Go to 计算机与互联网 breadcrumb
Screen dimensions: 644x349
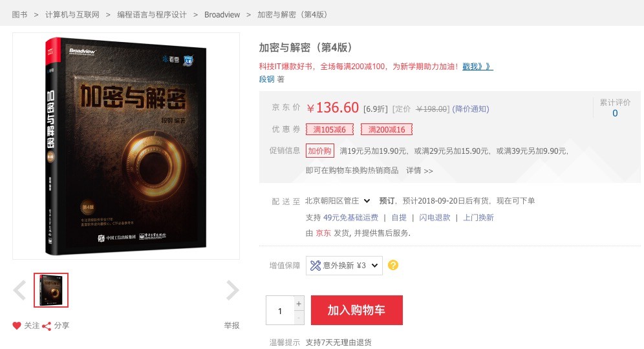pyautogui.click(x=72, y=15)
